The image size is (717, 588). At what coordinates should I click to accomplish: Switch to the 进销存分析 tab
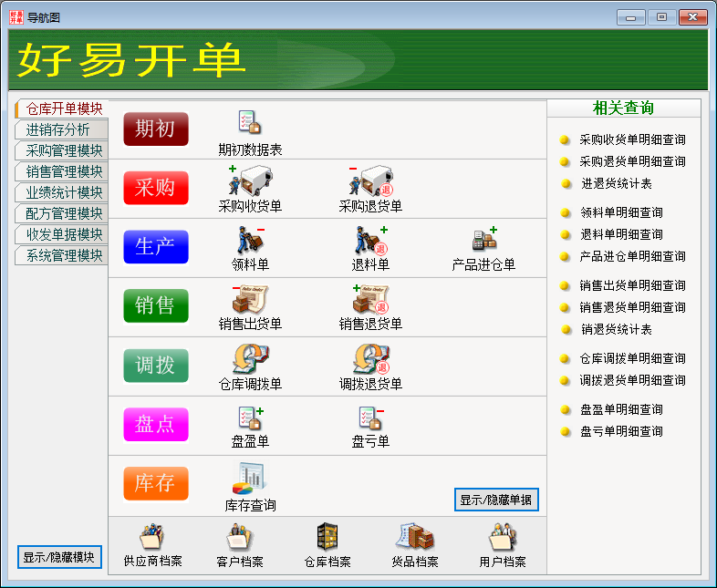pyautogui.click(x=59, y=129)
